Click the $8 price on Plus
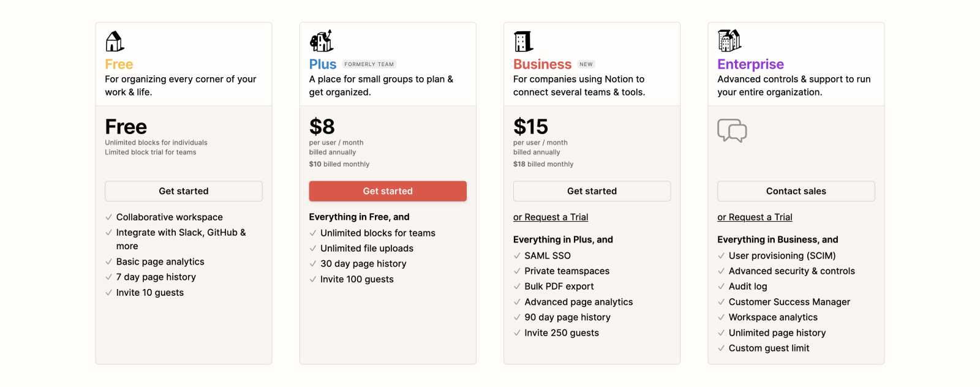This screenshot has width=980, height=387. (x=322, y=127)
